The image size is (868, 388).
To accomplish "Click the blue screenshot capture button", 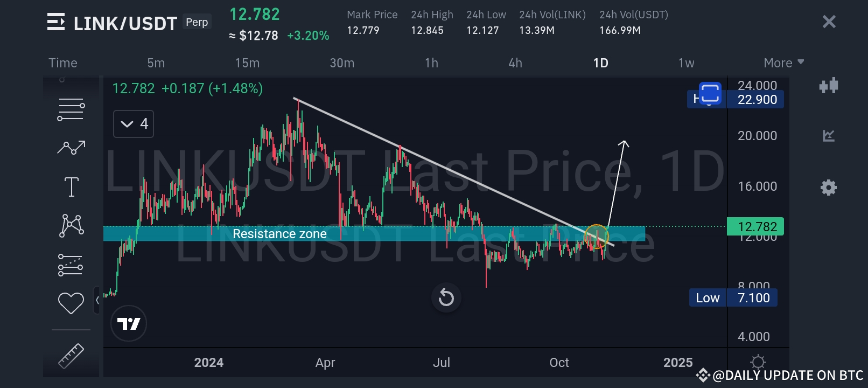I will pyautogui.click(x=710, y=93).
